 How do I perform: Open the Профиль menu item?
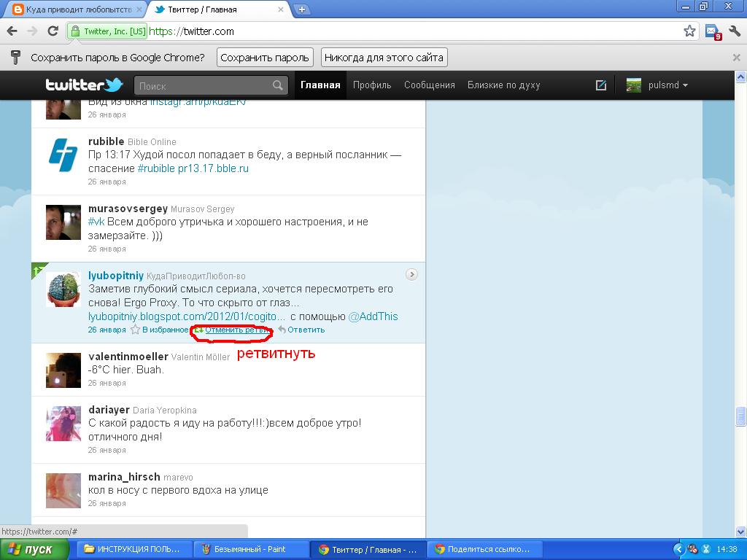pyautogui.click(x=372, y=85)
